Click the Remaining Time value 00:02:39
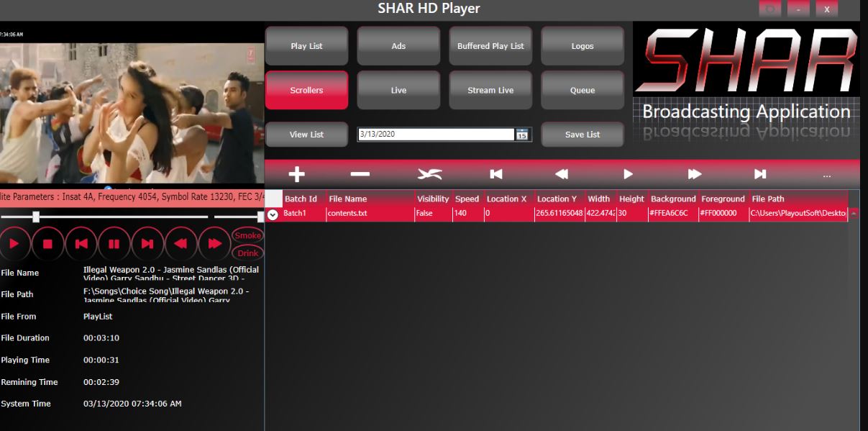Image resolution: width=868 pixels, height=431 pixels. point(101,382)
